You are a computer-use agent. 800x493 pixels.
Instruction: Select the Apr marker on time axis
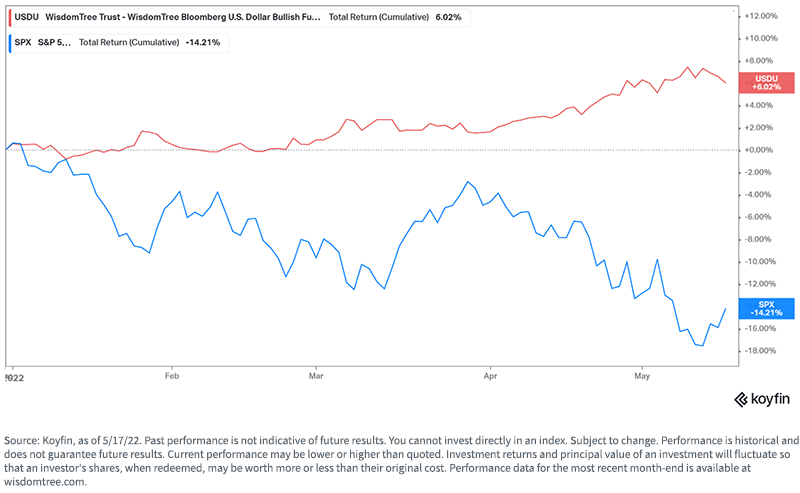click(x=490, y=376)
